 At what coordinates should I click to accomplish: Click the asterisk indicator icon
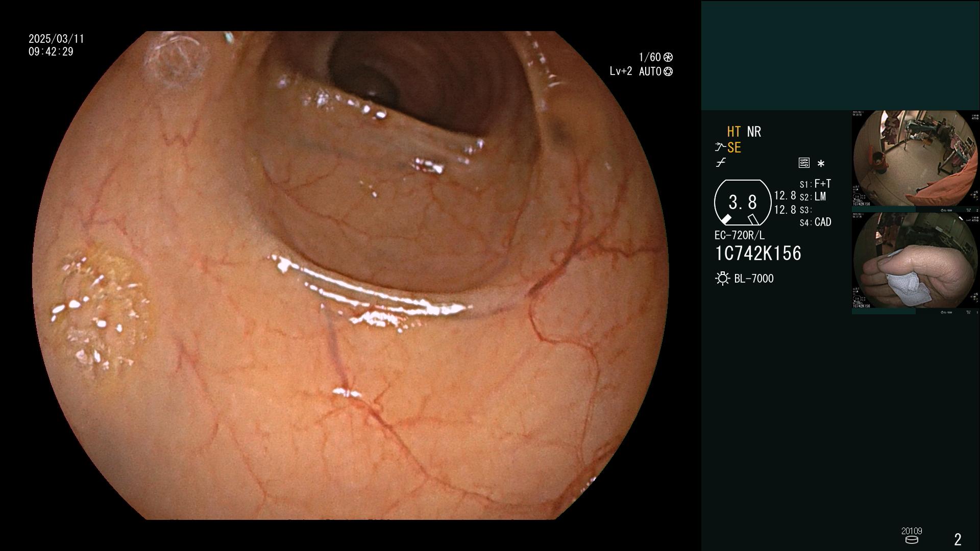click(821, 164)
